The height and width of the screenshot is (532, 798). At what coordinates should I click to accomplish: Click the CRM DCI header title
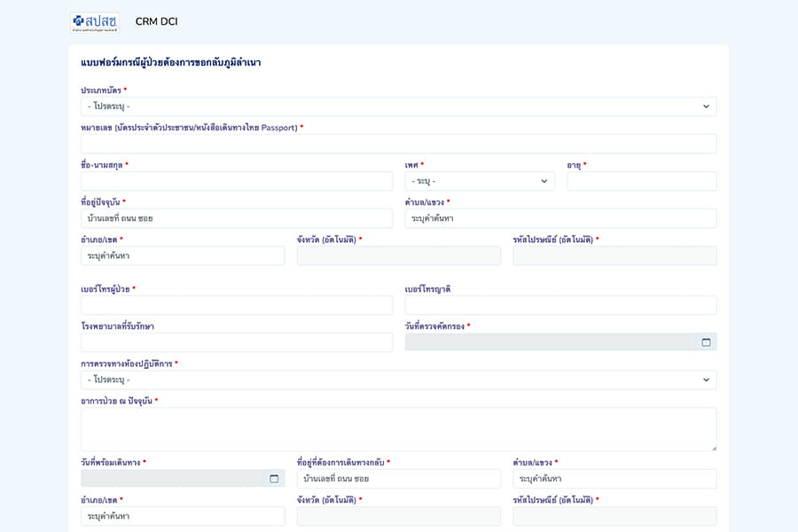(156, 22)
